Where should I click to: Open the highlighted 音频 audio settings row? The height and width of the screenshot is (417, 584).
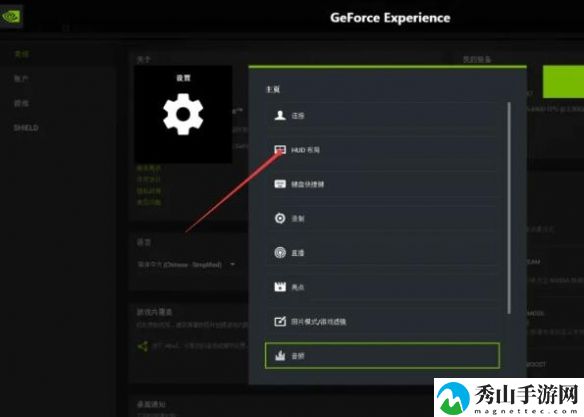[382, 356]
